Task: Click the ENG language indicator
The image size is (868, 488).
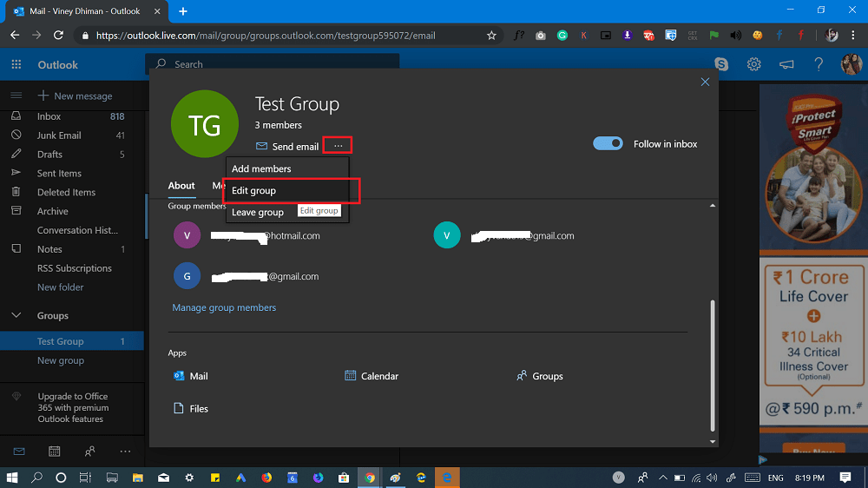Action: pos(775,478)
